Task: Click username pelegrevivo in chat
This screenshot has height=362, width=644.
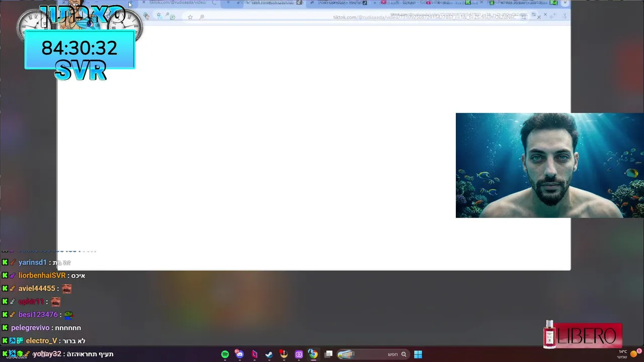Action: 30,328
